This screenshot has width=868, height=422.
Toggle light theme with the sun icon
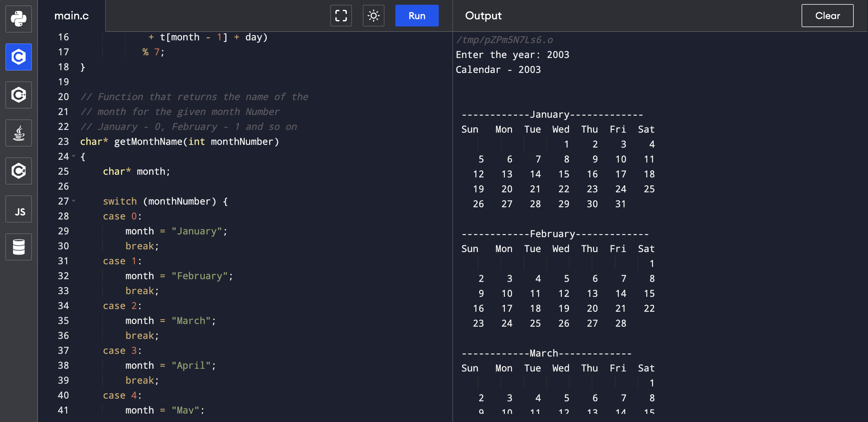(x=373, y=16)
